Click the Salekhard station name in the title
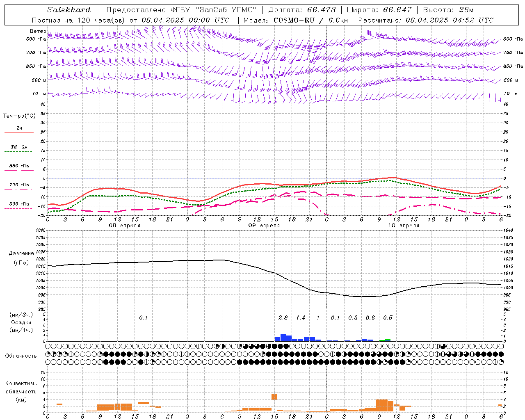The image size is (525, 420). [69, 10]
